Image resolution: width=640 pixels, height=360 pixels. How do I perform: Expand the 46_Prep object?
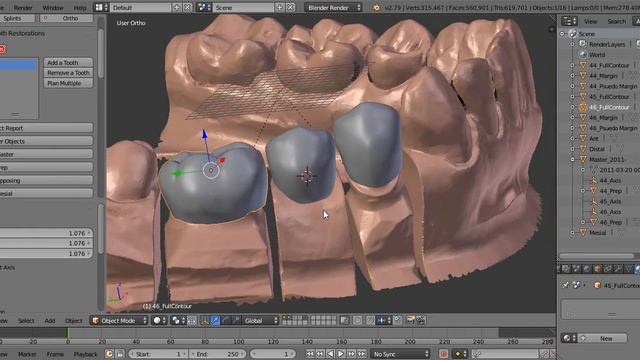click(x=583, y=222)
